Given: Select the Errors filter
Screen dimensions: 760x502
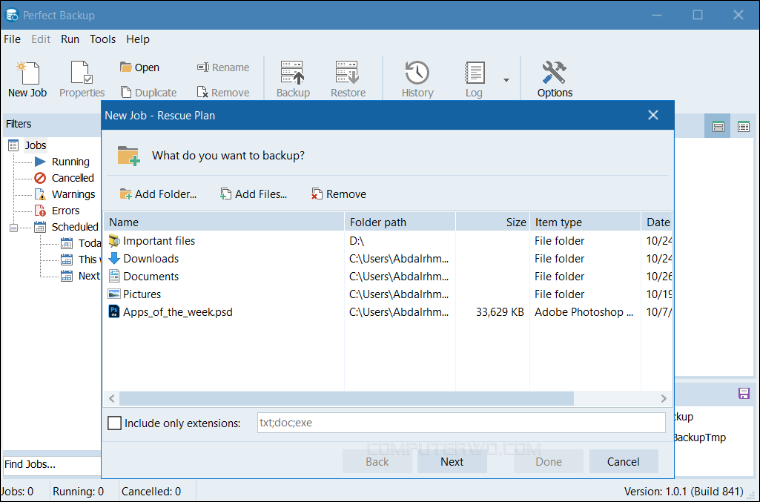Looking at the screenshot, I should (x=65, y=210).
